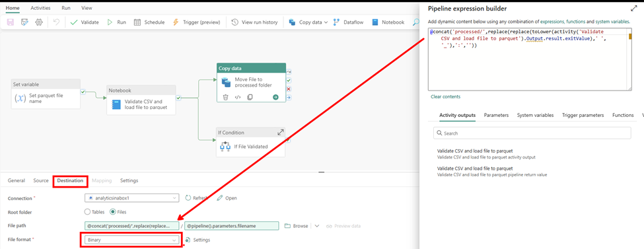Image resolution: width=644 pixels, height=249 pixels.
Task: Open the Connection dropdown analyticsinabox1
Action: coord(131,198)
